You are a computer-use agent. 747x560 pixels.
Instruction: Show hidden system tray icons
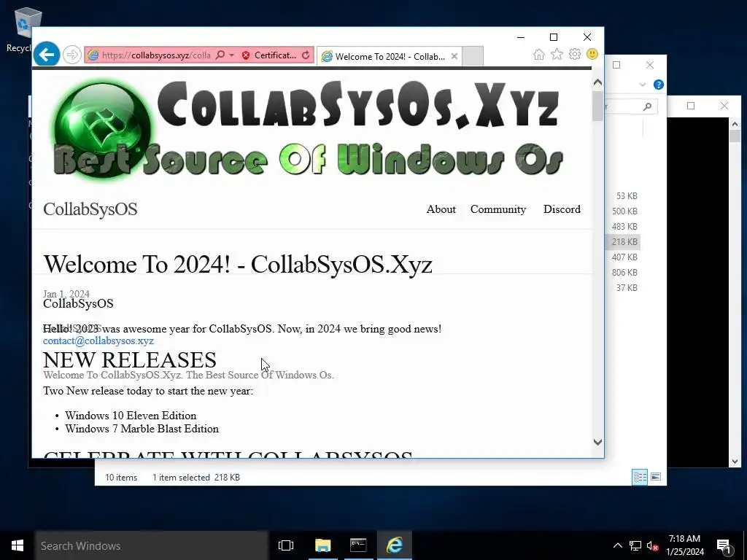click(x=617, y=545)
